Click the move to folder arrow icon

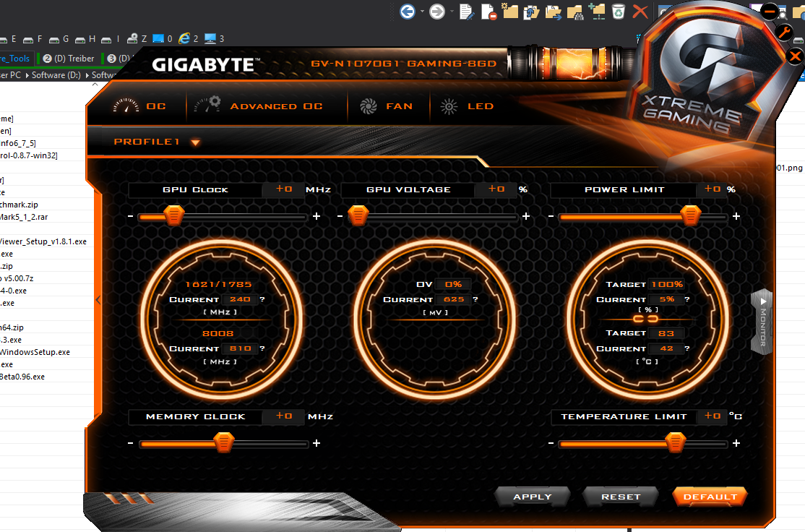click(554, 12)
